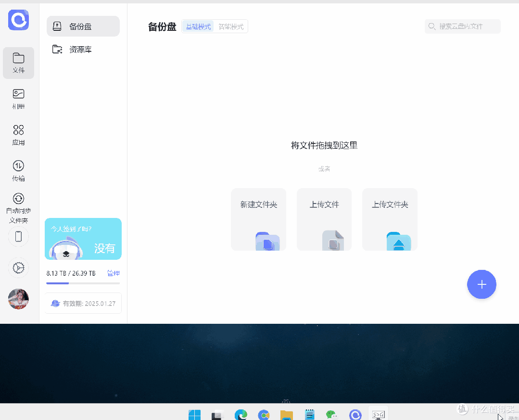Click the blue plus floating button
This screenshot has height=420, width=519.
pyautogui.click(x=481, y=284)
